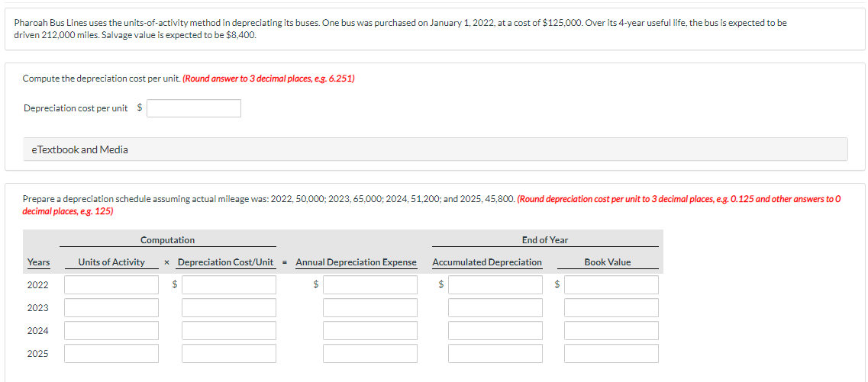
Task: Click 2024 Depreciation Cost/Unit input
Action: pyautogui.click(x=229, y=331)
